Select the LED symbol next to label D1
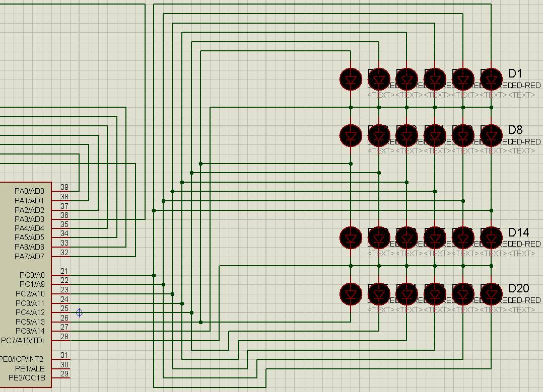Image resolution: width=543 pixels, height=392 pixels. (491, 79)
